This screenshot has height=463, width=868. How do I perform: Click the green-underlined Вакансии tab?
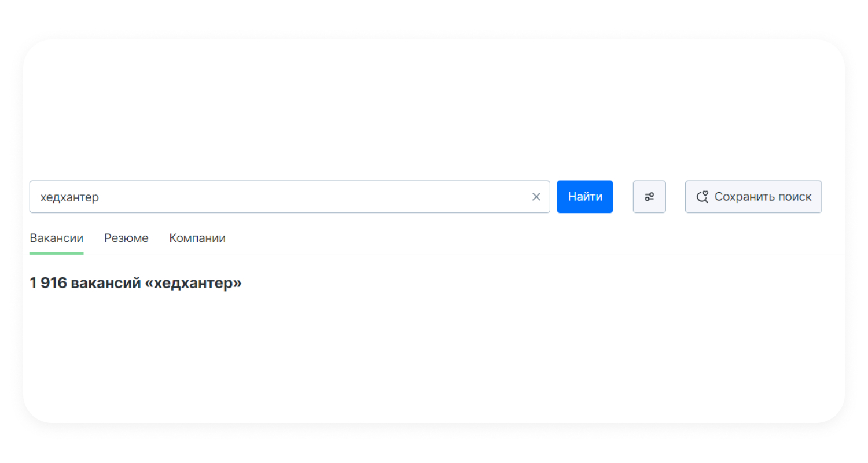click(56, 238)
